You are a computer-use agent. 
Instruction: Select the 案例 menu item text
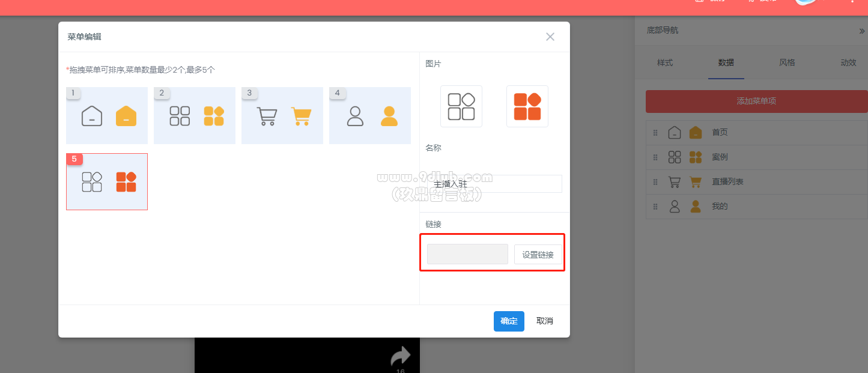click(720, 157)
